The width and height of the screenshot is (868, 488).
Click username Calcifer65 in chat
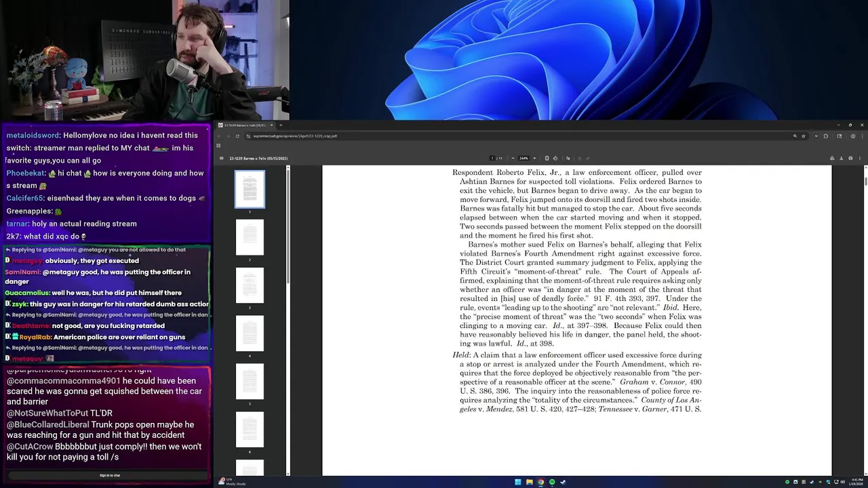point(25,198)
